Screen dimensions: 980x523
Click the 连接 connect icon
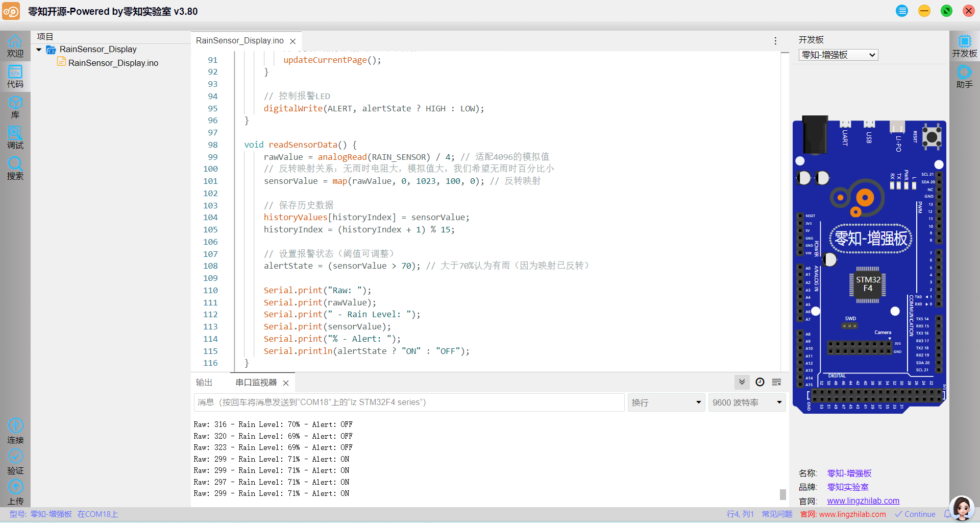click(x=15, y=431)
